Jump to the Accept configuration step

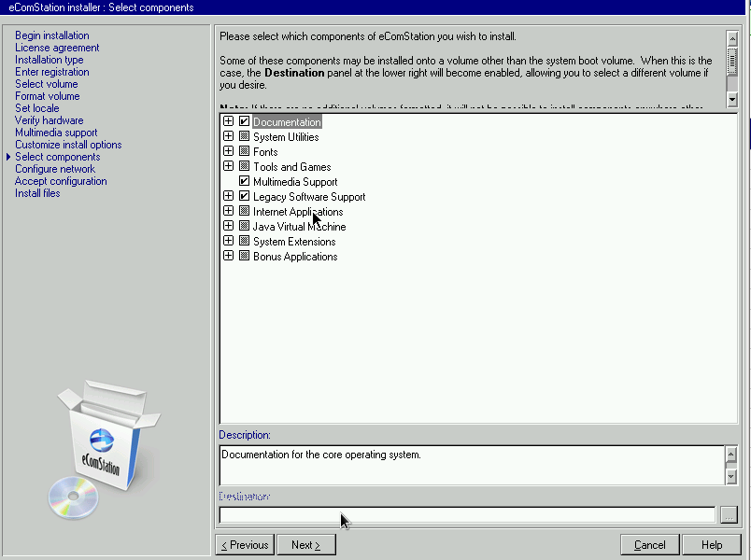[61, 181]
